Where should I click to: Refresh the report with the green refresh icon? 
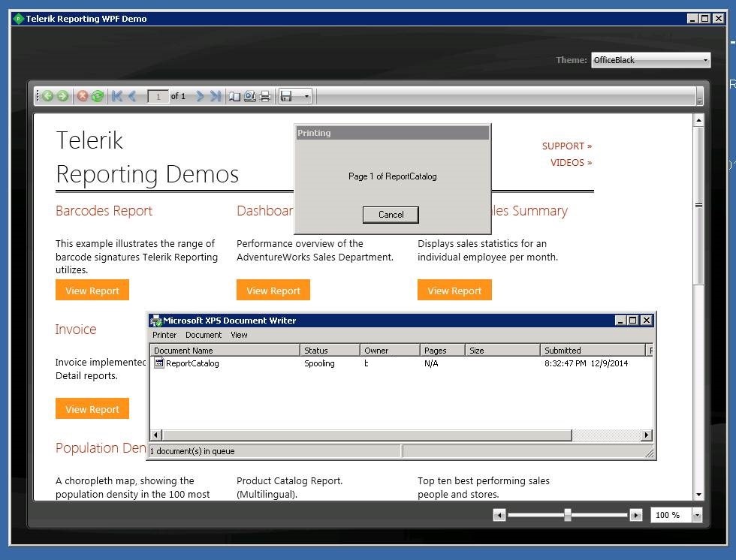(98, 96)
